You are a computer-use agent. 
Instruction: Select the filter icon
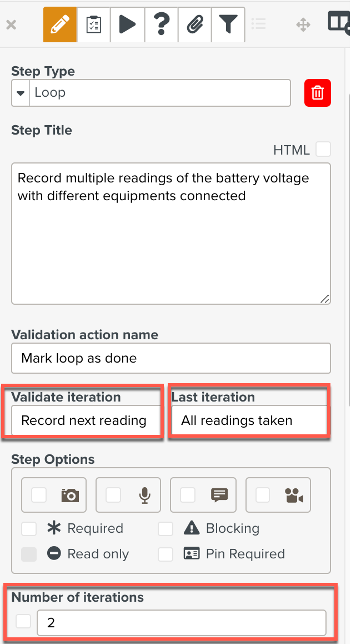[228, 24]
